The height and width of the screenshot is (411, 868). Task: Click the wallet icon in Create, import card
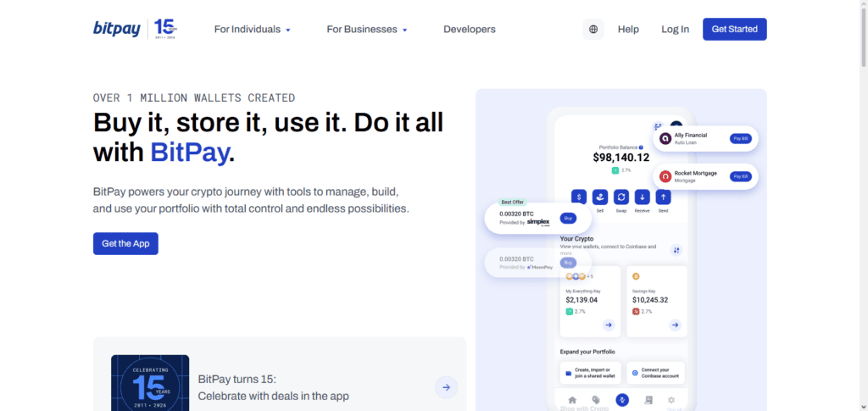coord(568,374)
